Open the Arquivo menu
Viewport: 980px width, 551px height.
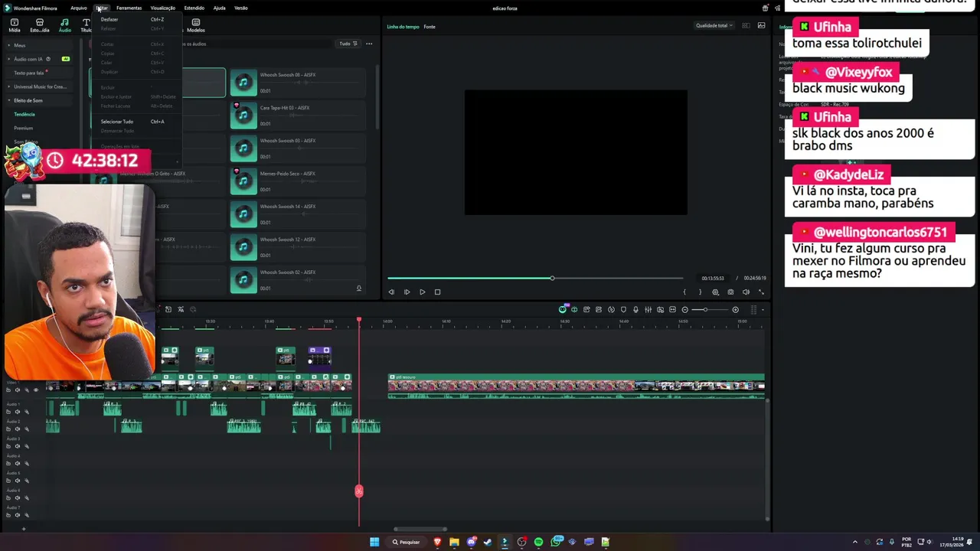click(x=79, y=8)
